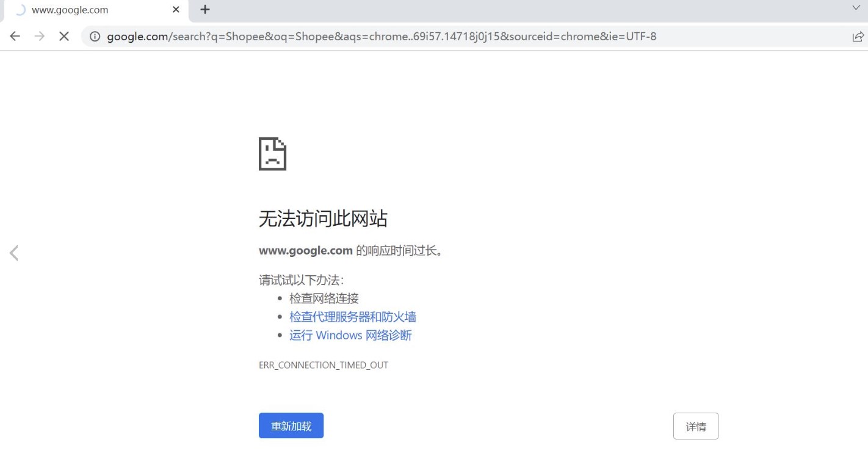Click the 请试试以下办法 text
This screenshot has height=470, width=868.
(x=302, y=280)
